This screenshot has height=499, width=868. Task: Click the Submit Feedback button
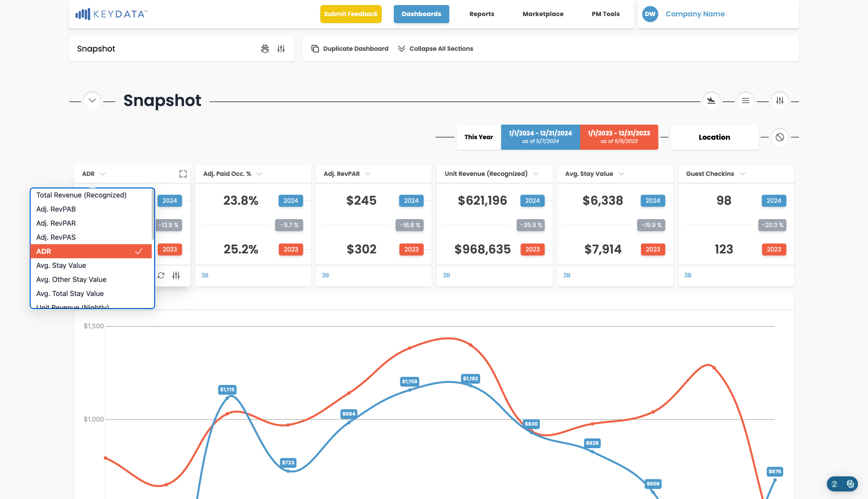pyautogui.click(x=351, y=14)
